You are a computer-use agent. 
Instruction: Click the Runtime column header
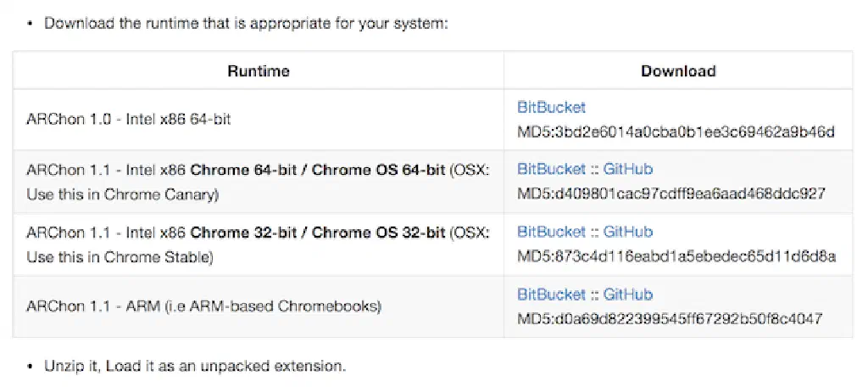coord(258,71)
